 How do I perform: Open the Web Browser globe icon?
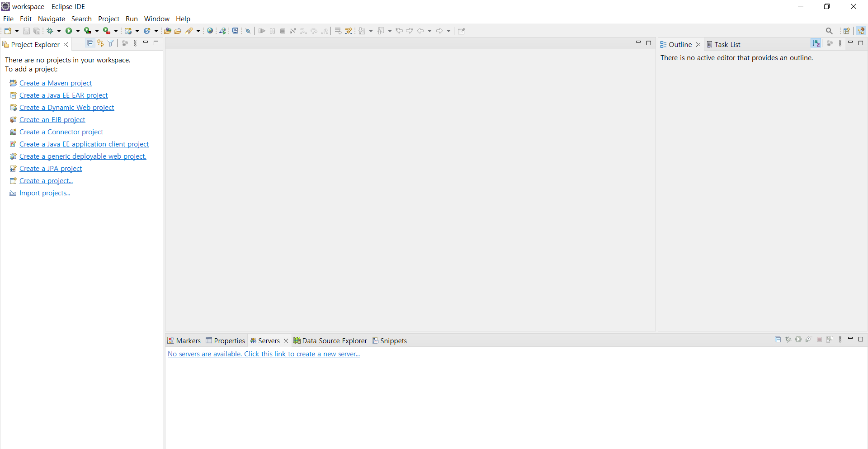(210, 31)
